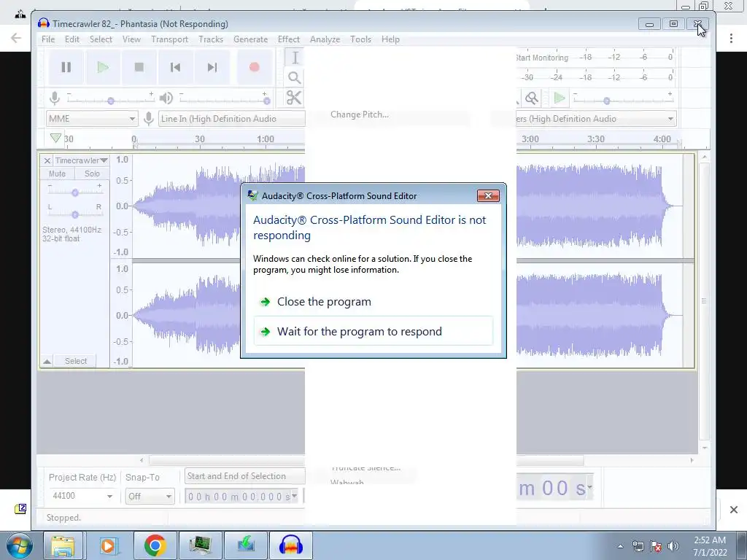
Task: Click the red Record button
Action: [254, 67]
